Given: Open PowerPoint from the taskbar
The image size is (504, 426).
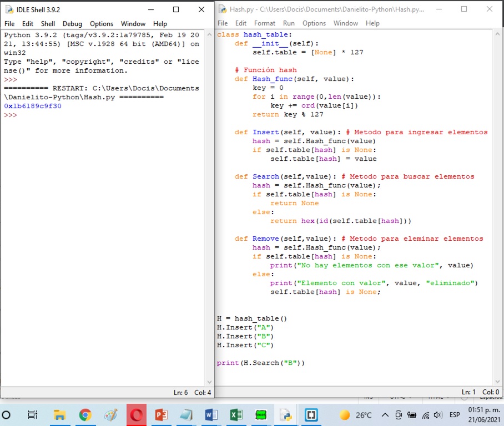Looking at the screenshot, I should point(162,415).
